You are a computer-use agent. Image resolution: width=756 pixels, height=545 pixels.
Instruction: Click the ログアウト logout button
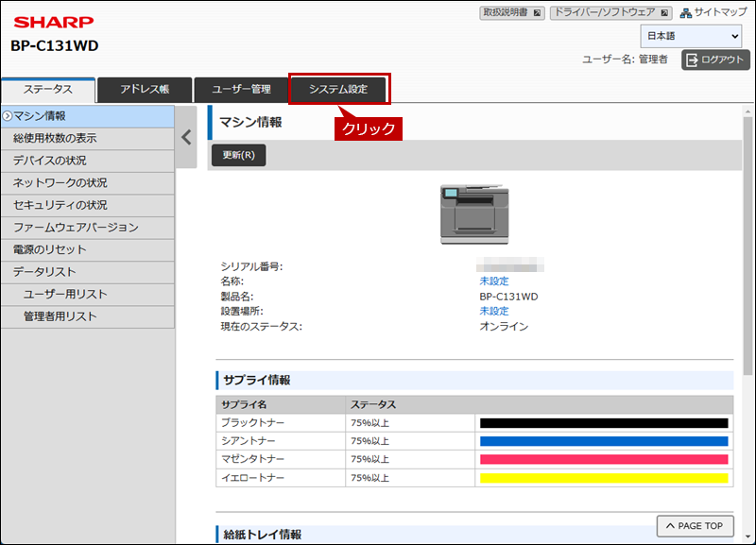715,60
